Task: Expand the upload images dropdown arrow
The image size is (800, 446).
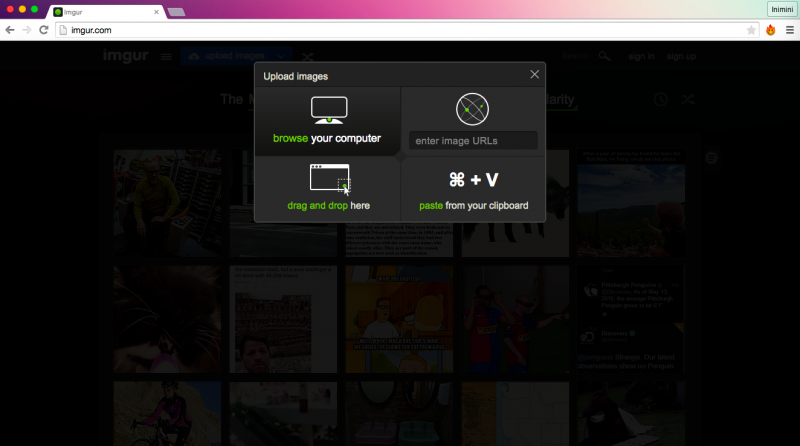Action: [281, 56]
